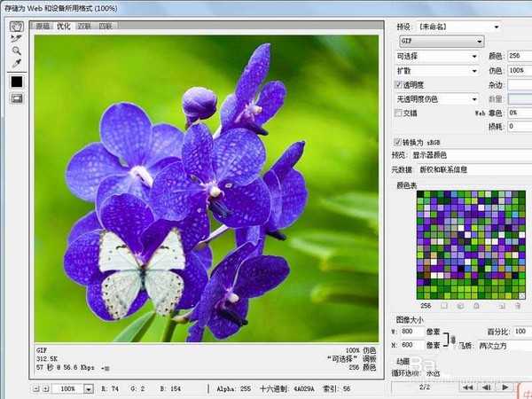Viewport: 532px width, 399px height.
Task: Select the Eyedropper tool
Action: tap(16, 65)
